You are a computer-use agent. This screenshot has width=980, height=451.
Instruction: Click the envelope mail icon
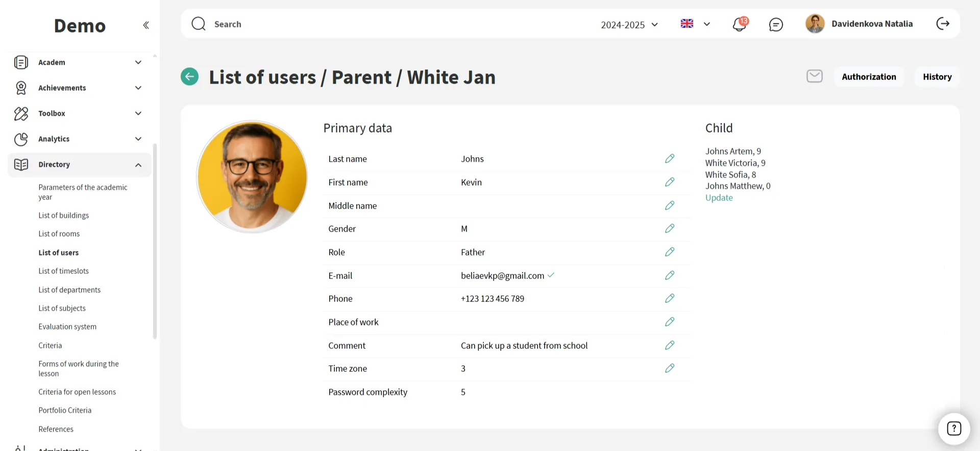coord(814,77)
